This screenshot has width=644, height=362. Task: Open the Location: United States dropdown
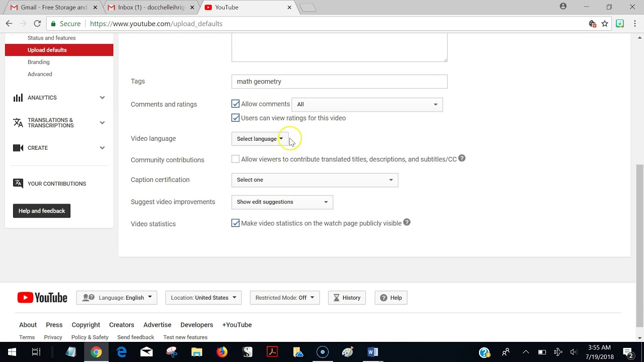203,298
